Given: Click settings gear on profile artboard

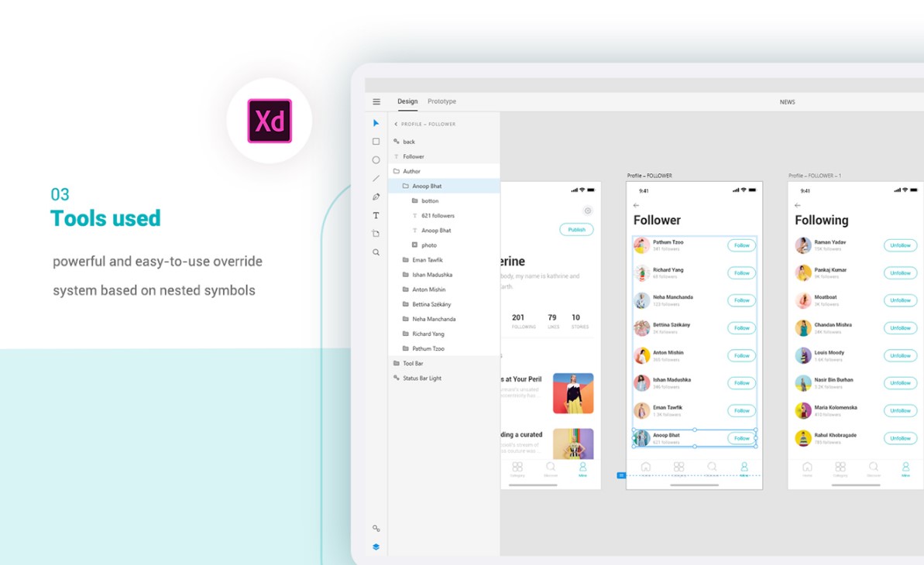Looking at the screenshot, I should coord(588,211).
